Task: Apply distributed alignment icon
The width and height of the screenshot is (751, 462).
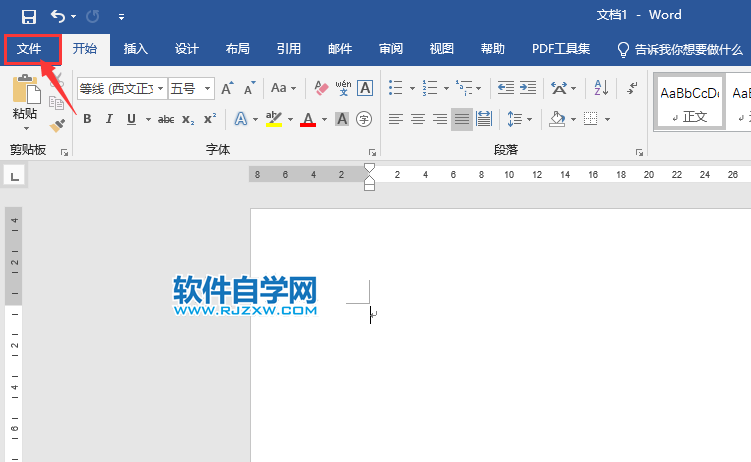Action: coord(484,119)
